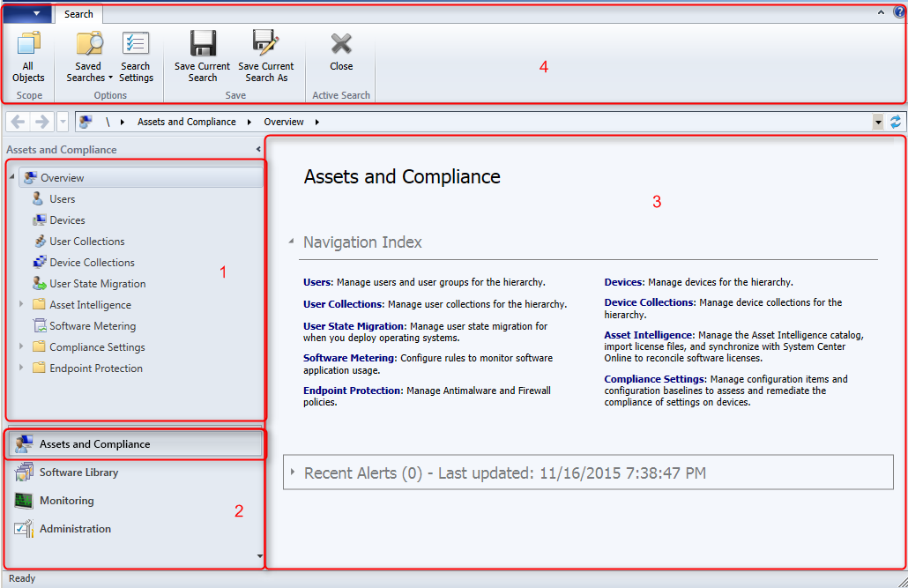Image resolution: width=908 pixels, height=588 pixels.
Task: Open the navigation history dropdown
Action: click(63, 122)
